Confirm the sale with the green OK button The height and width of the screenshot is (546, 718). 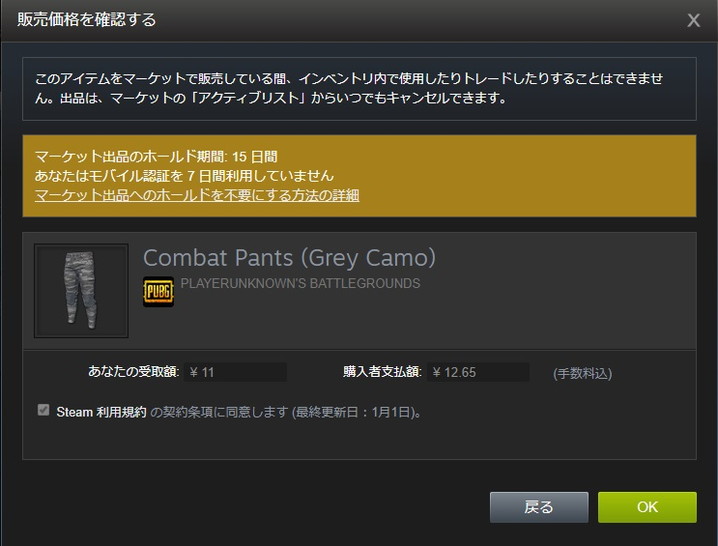pos(647,507)
